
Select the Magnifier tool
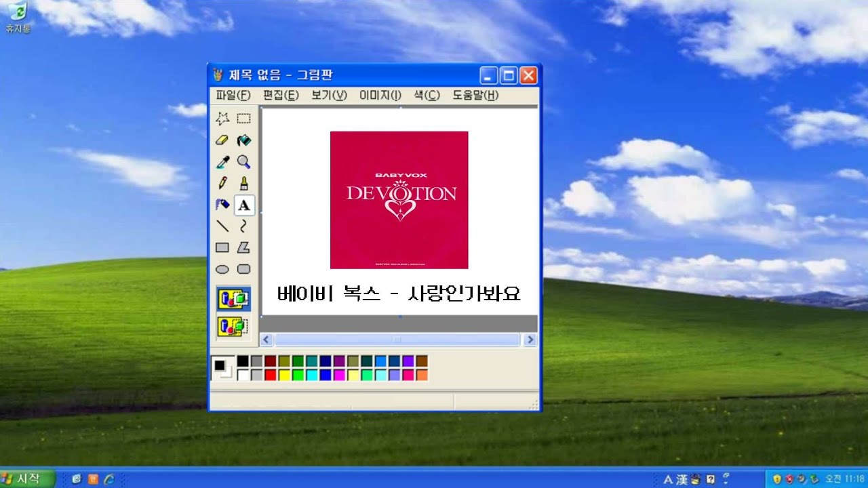pyautogui.click(x=243, y=162)
